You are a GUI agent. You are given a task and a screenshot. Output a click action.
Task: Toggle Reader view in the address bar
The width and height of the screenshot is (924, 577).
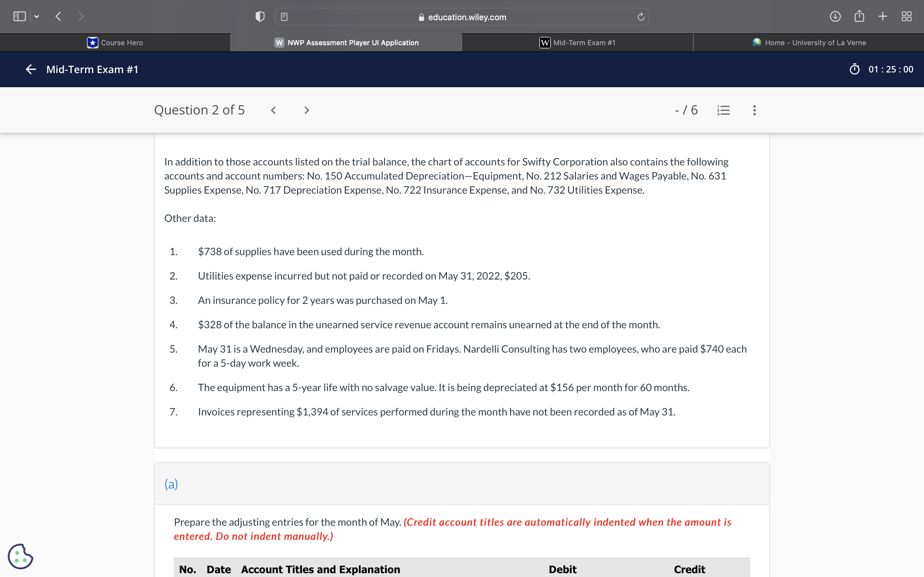coord(284,16)
